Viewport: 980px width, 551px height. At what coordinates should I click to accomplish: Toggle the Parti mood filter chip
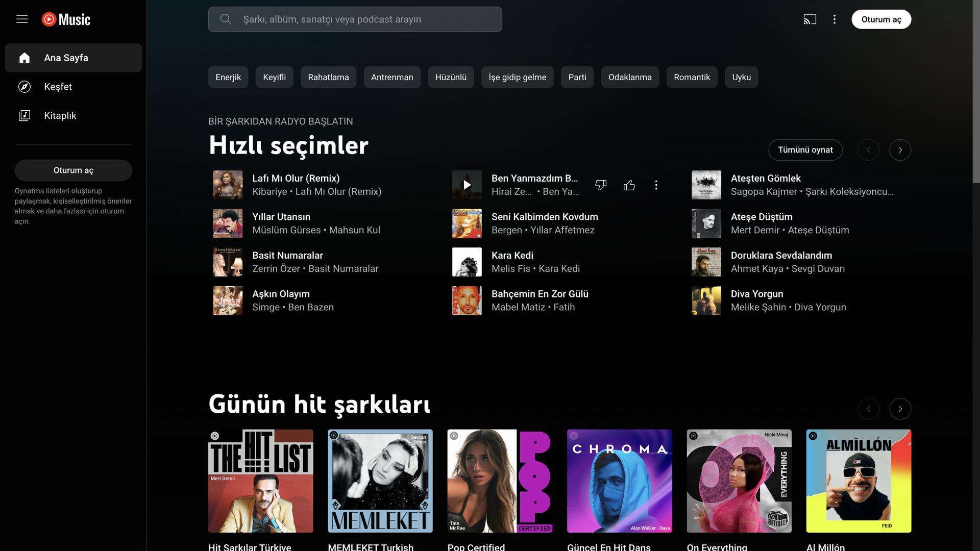[x=577, y=77]
